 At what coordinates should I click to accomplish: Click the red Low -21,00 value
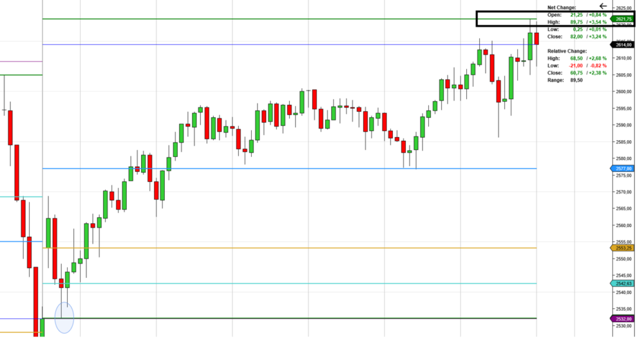point(575,66)
